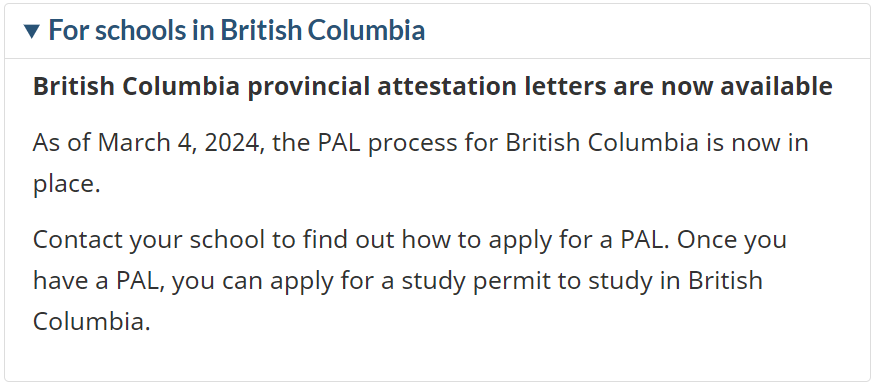
Task: Click the date 'March 4, 2024'
Action: coord(179,143)
